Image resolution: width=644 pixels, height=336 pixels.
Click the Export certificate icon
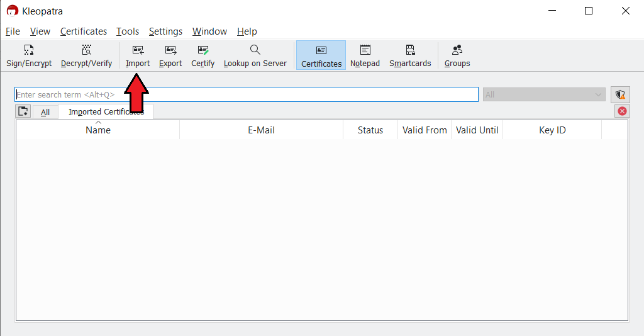170,50
